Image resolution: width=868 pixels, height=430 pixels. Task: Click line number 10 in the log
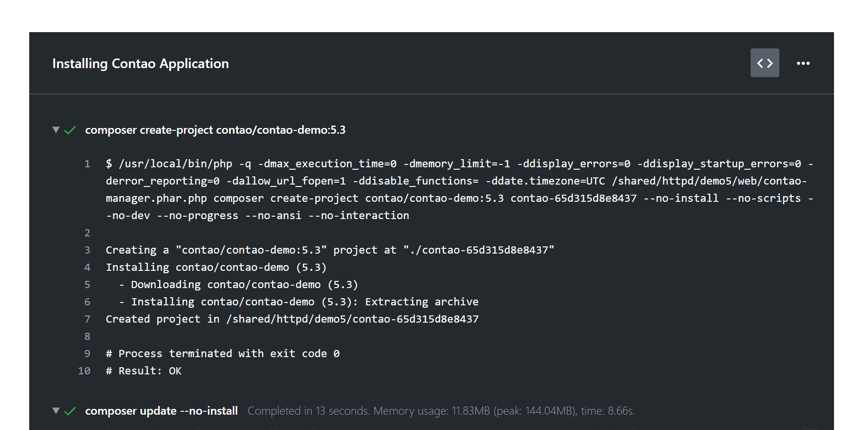(84, 371)
